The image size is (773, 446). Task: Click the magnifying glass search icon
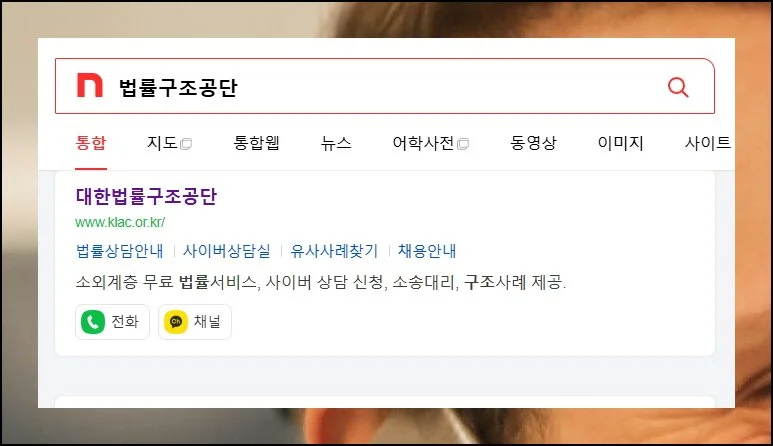678,87
